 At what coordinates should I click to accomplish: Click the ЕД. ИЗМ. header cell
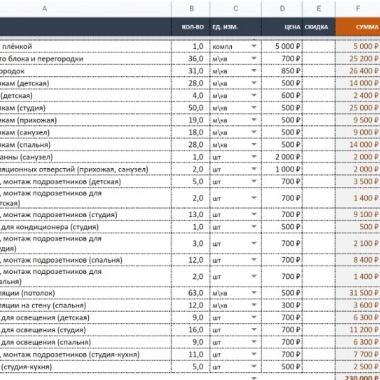click(x=236, y=27)
